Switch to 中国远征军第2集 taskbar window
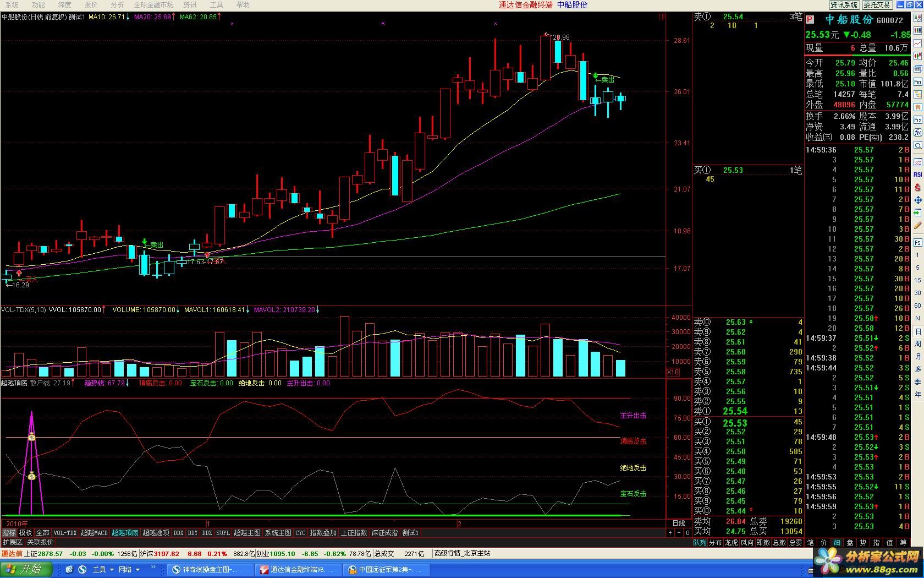The image size is (924, 578). tap(387, 569)
